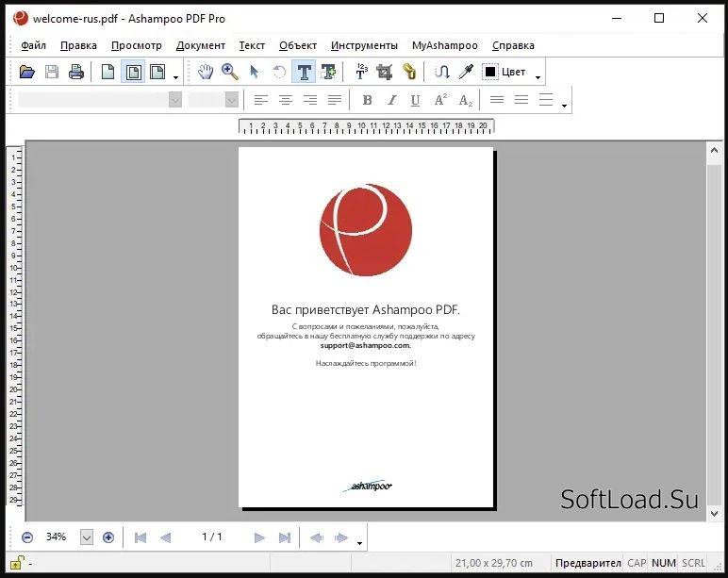The width and height of the screenshot is (728, 578).
Task: Click the next view forward arrow
Action: coord(341,537)
